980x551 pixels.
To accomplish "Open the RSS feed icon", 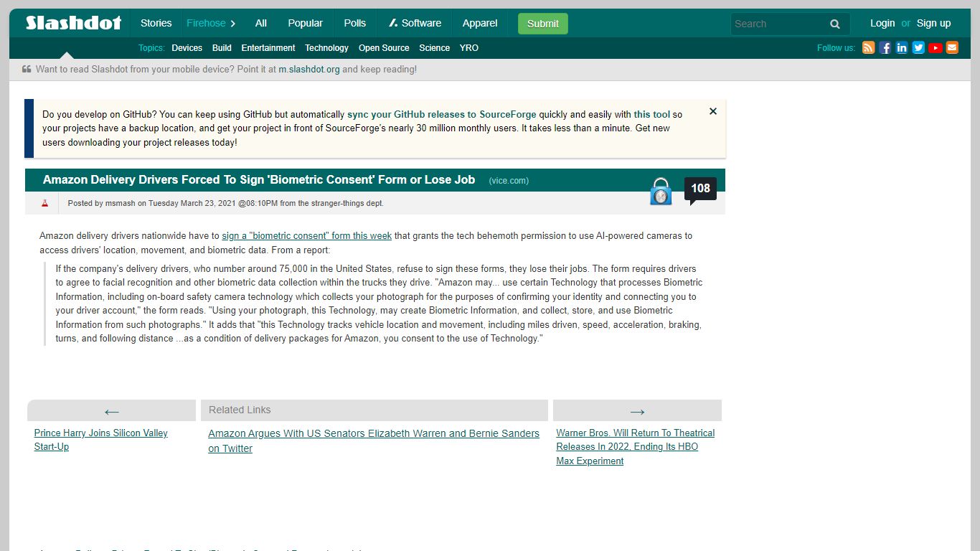I will 868,48.
